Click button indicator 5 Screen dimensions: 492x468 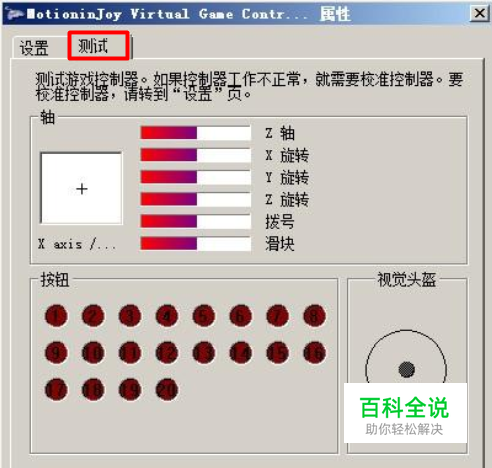click(x=204, y=316)
